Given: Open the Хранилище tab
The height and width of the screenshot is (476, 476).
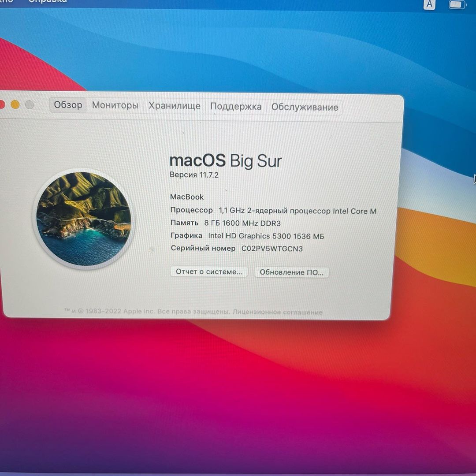Looking at the screenshot, I should (174, 106).
